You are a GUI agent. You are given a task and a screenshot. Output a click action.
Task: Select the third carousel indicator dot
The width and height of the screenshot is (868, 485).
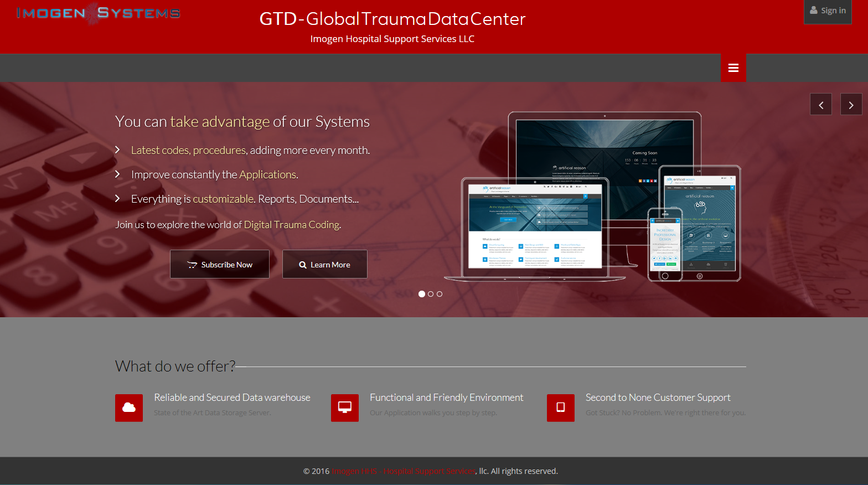[x=440, y=294]
